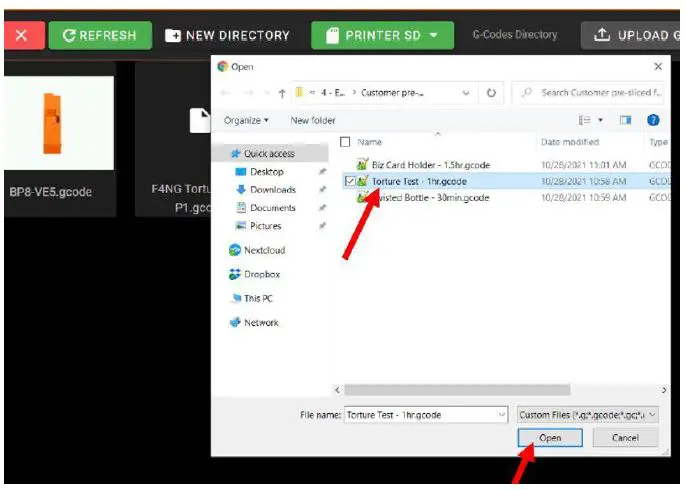
Task: Open the Organize menu
Action: click(x=246, y=120)
